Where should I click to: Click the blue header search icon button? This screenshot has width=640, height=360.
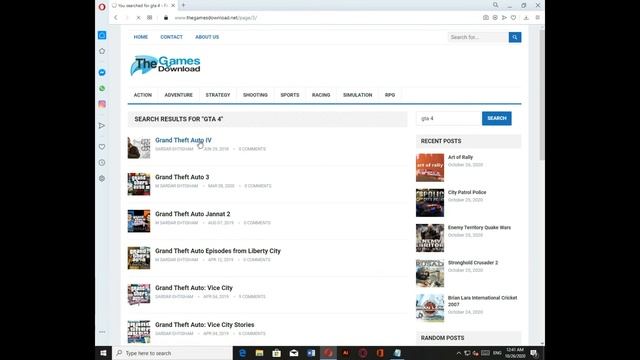(515, 37)
